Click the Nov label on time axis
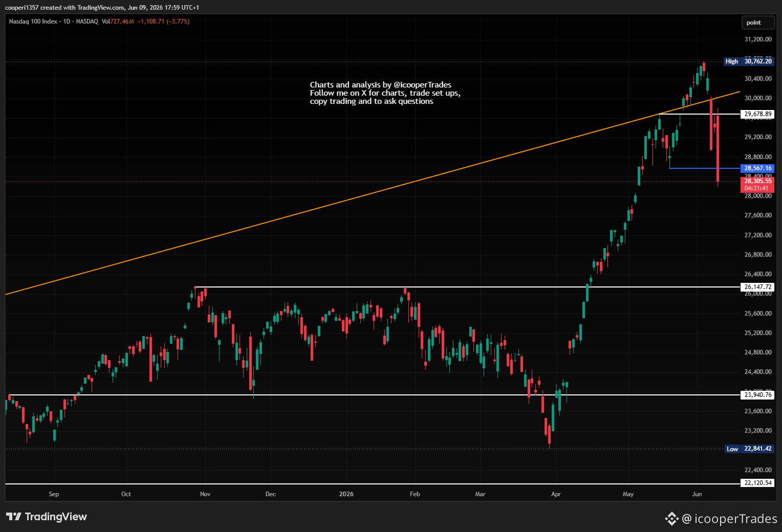The image size is (782, 532). tap(205, 494)
